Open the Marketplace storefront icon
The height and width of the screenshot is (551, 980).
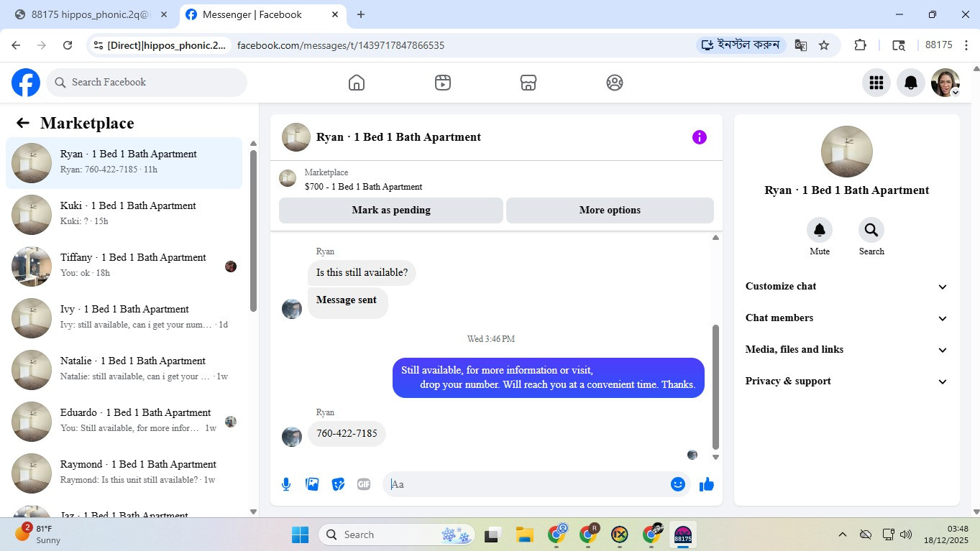click(x=528, y=83)
